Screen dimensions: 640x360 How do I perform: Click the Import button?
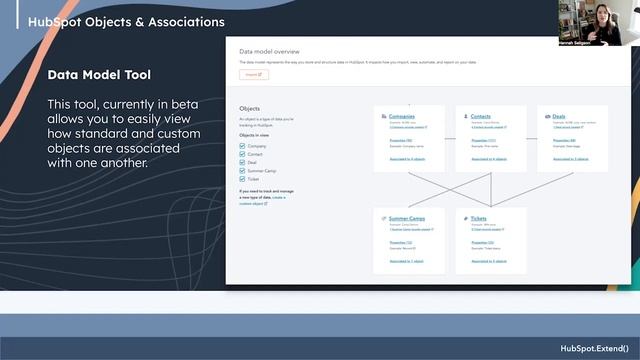click(x=254, y=75)
